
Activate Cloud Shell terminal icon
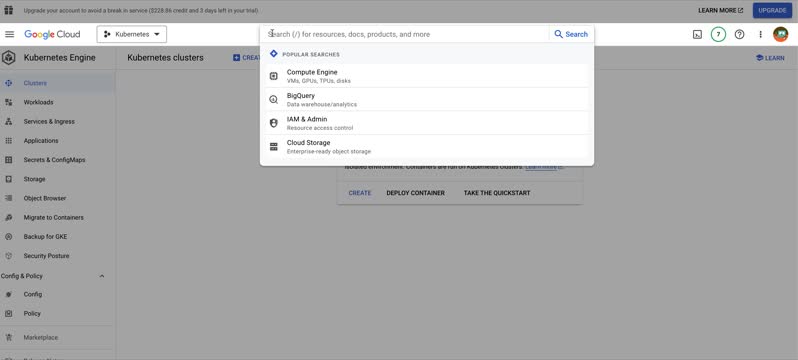[x=697, y=35]
